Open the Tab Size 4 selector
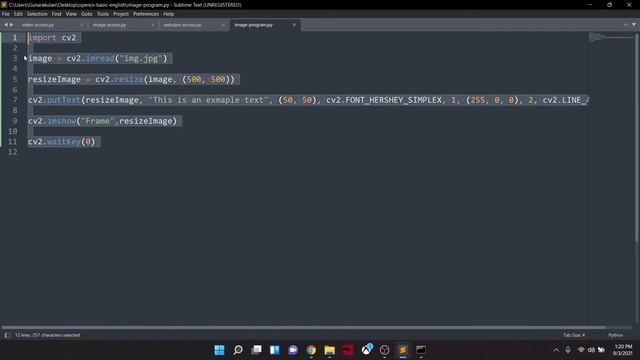 [574, 335]
